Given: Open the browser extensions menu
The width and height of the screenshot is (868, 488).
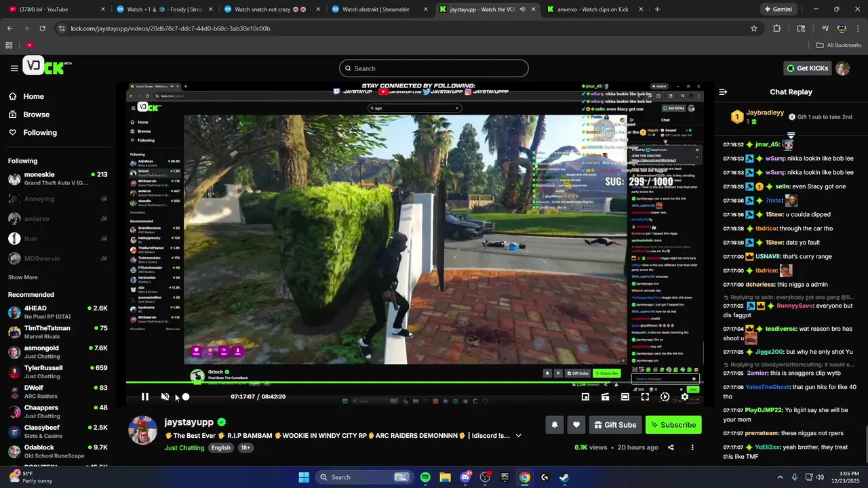Looking at the screenshot, I should click(777, 28).
